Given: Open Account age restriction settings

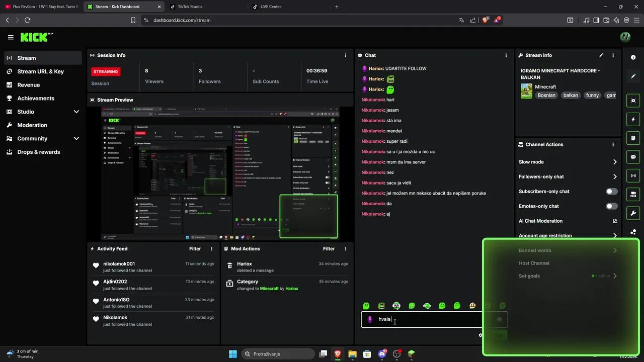Looking at the screenshot, I should 568,235.
